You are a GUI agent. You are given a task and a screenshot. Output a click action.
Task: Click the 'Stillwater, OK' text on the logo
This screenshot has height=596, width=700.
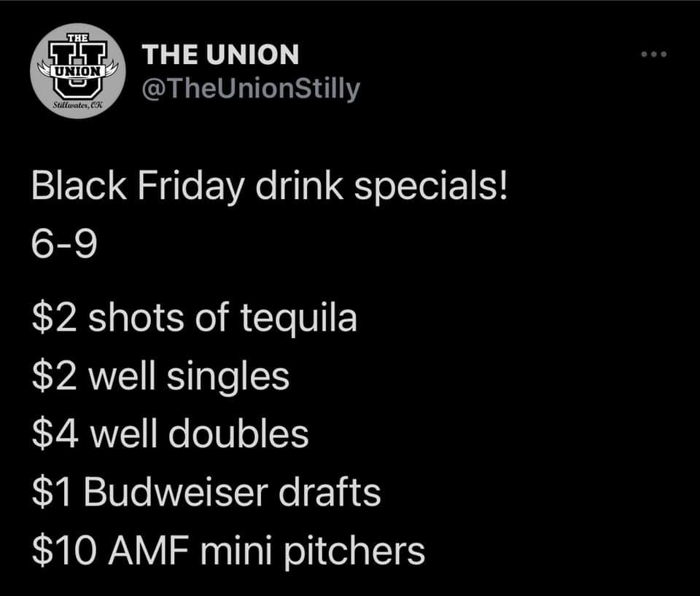pyautogui.click(x=77, y=106)
